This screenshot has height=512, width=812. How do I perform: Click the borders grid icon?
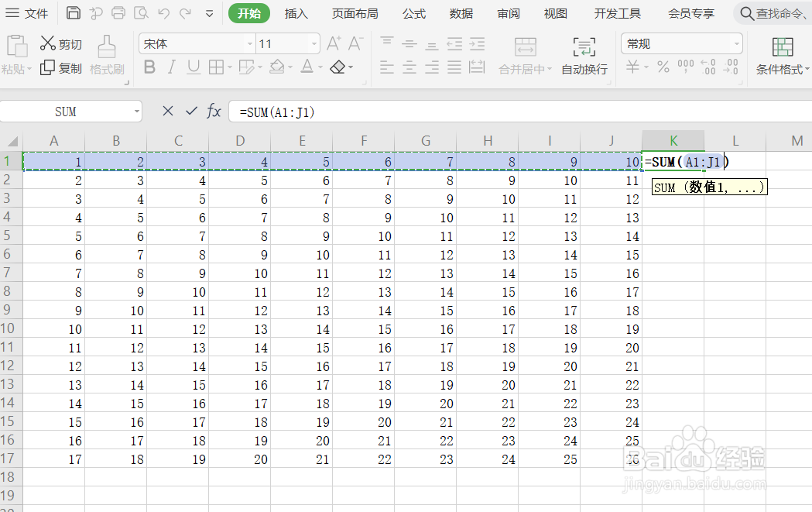pos(217,67)
